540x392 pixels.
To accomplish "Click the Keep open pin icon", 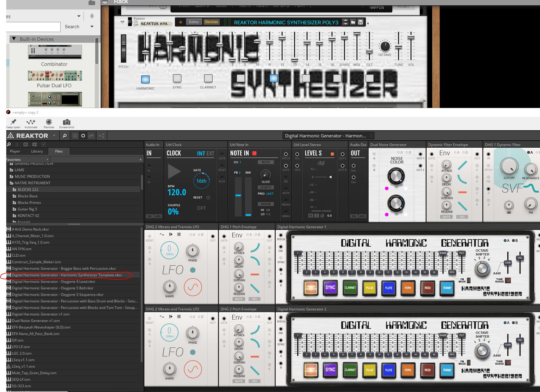I will pos(13,122).
